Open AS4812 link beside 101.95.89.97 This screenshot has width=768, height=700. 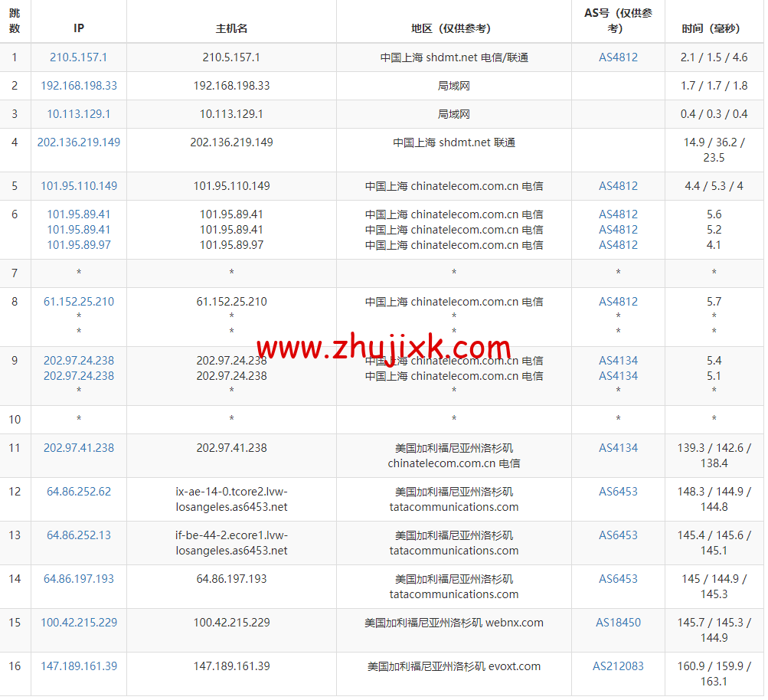pos(617,245)
